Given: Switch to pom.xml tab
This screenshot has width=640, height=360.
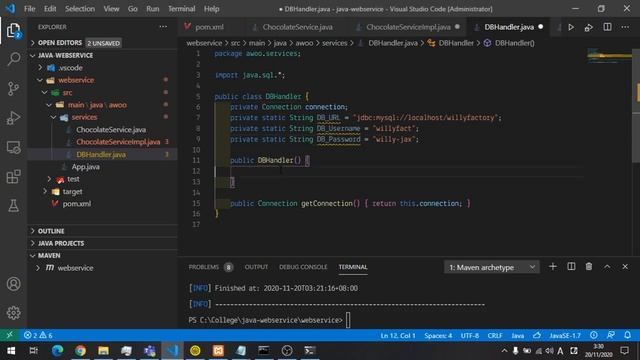Looking at the screenshot, I should (x=209, y=27).
